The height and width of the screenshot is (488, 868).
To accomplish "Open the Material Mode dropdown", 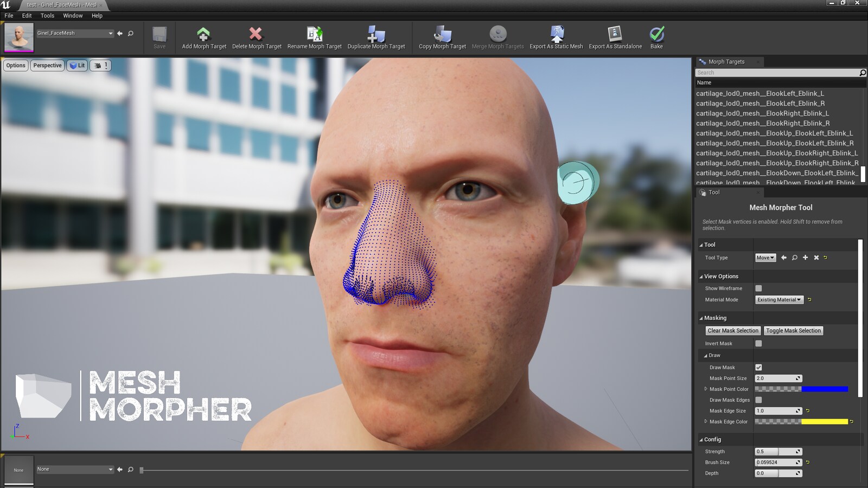I will pyautogui.click(x=779, y=299).
